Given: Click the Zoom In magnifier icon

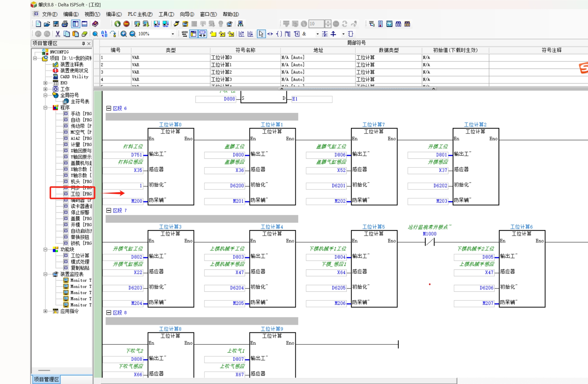Looking at the screenshot, I should [124, 34].
